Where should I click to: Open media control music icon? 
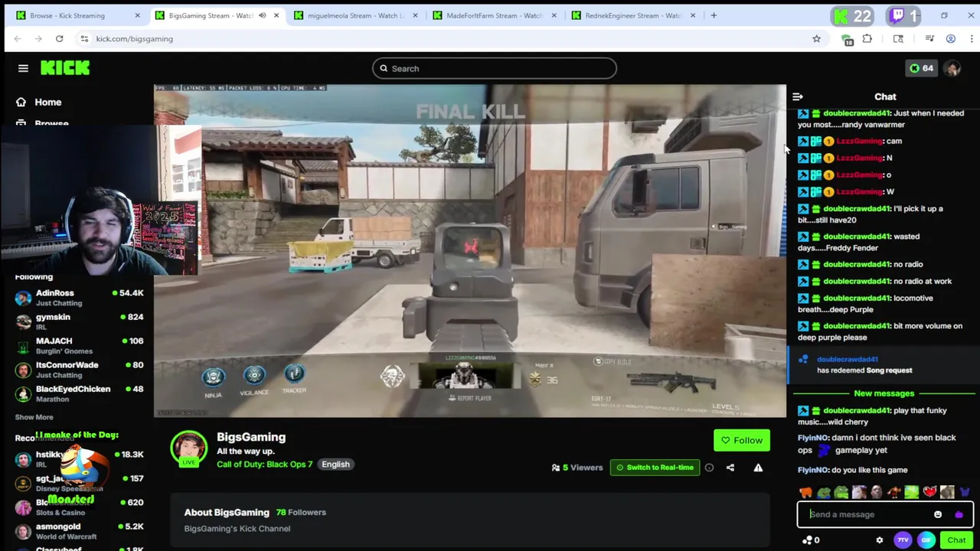click(929, 38)
